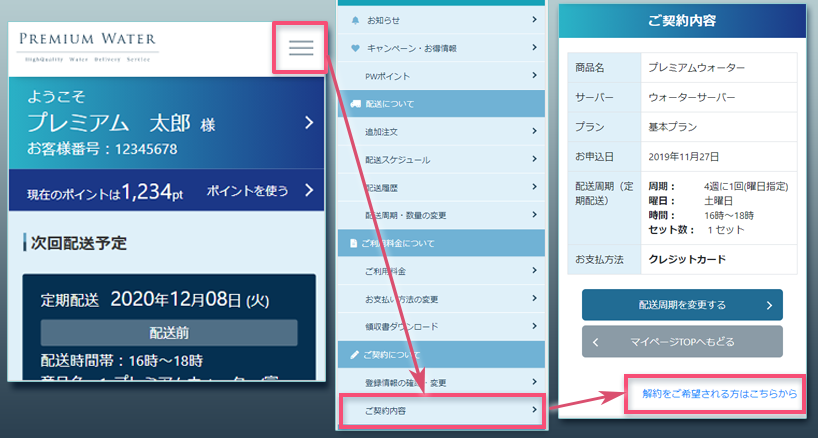Open キャンペーン・お得情報 menu item
Screen dimensions: 818x438
[x=441, y=48]
